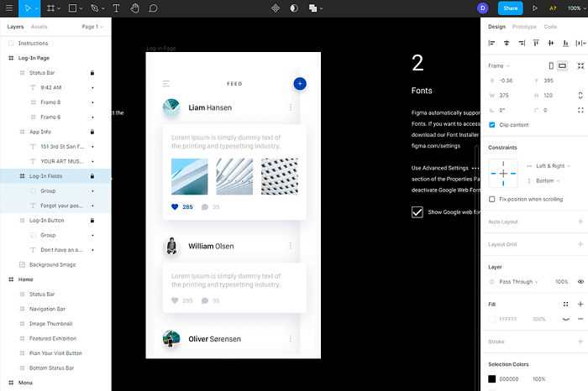The height and width of the screenshot is (391, 588).
Task: Select the Background Image layer
Action: 52,265
